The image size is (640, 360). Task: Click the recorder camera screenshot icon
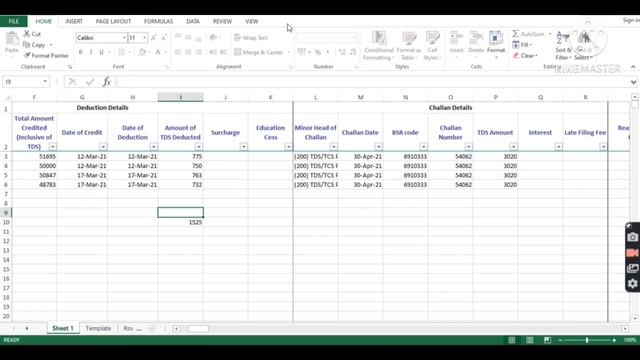pos(632,237)
